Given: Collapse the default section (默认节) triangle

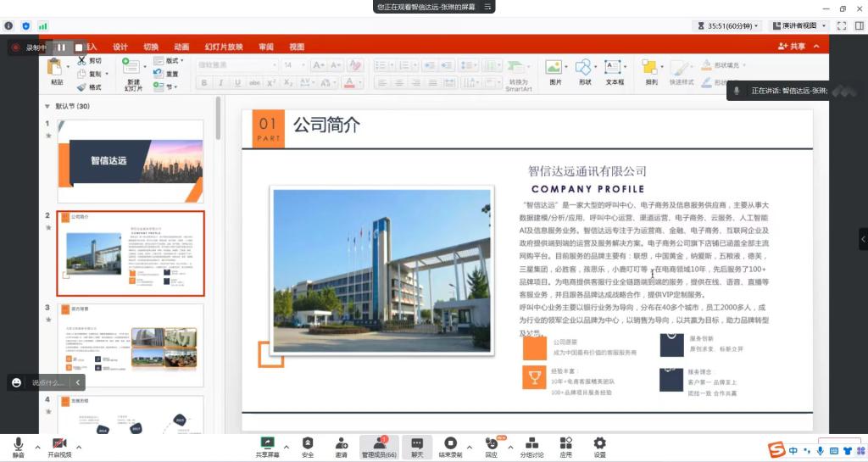Looking at the screenshot, I should click(x=47, y=106).
